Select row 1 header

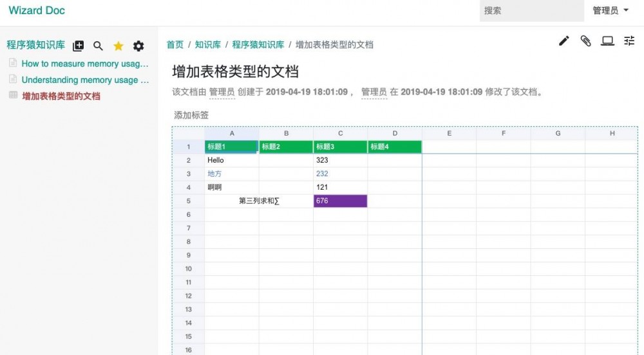(x=188, y=147)
